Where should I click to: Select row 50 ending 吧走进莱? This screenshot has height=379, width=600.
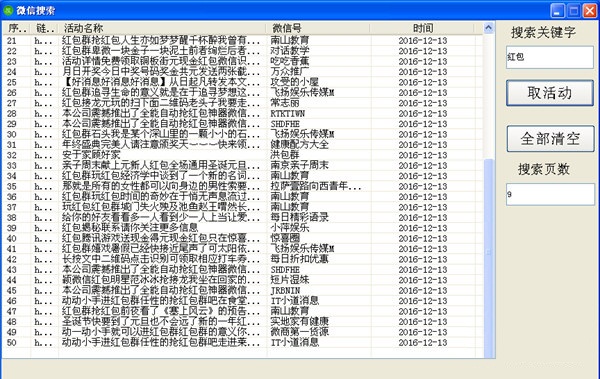click(x=243, y=342)
